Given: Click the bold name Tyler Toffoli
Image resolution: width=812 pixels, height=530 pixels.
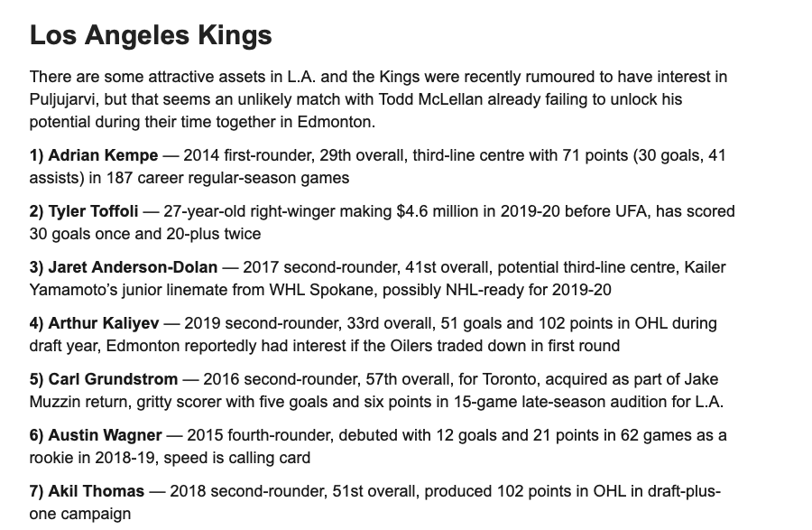Looking at the screenshot, I should click(93, 211).
